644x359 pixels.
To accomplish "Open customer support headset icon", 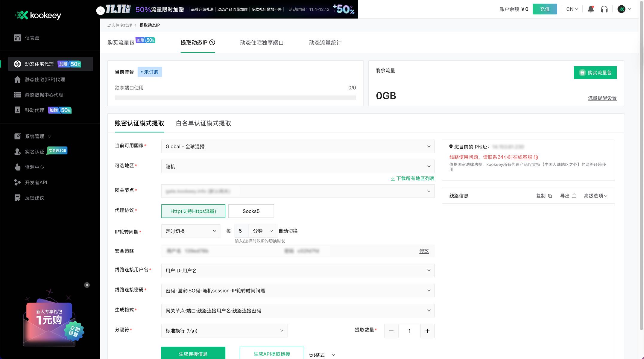I will coord(604,9).
